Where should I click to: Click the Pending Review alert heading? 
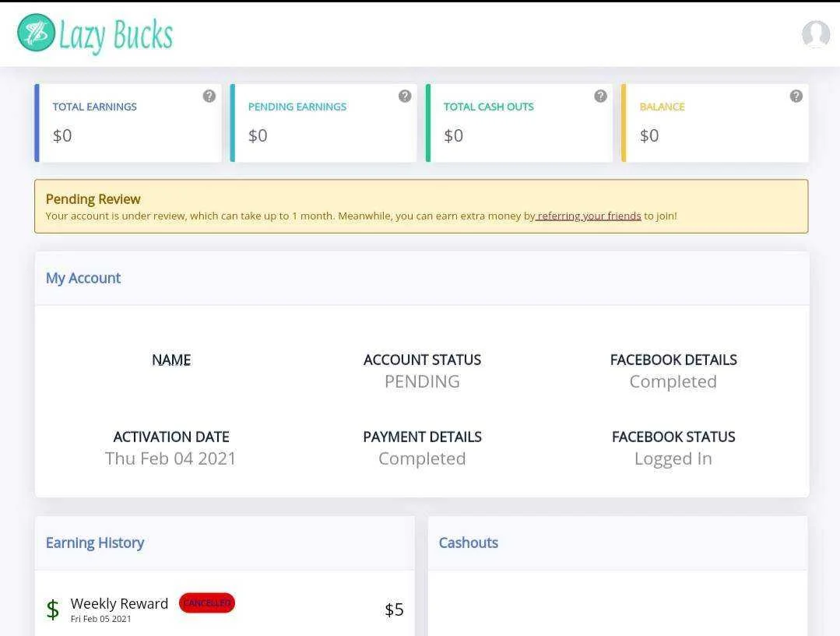(x=93, y=199)
